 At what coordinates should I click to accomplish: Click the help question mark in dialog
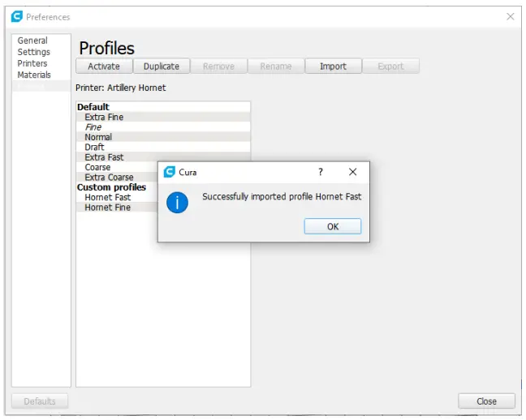[x=321, y=172]
